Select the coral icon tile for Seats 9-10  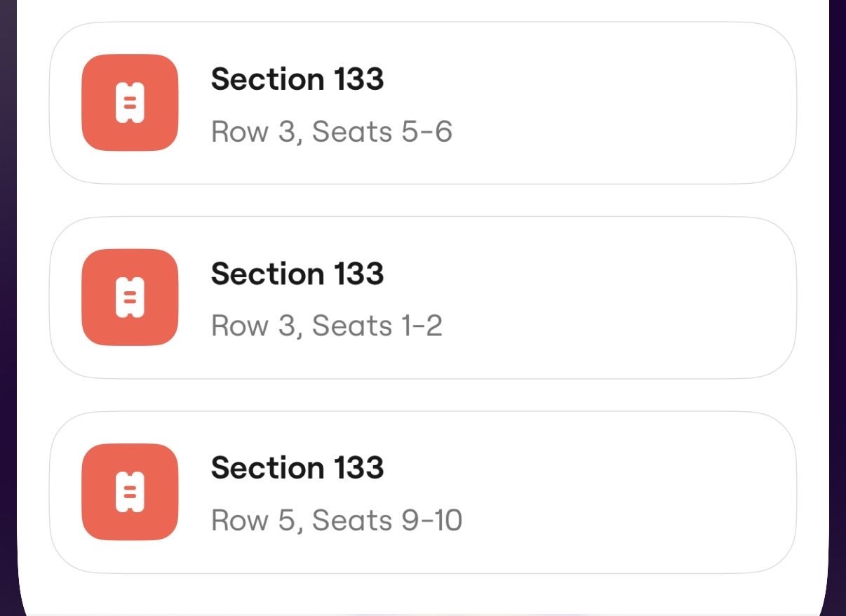[x=130, y=492]
